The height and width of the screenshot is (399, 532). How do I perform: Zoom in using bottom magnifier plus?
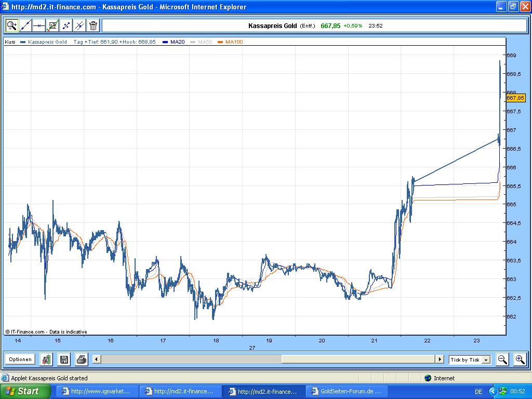(520, 360)
